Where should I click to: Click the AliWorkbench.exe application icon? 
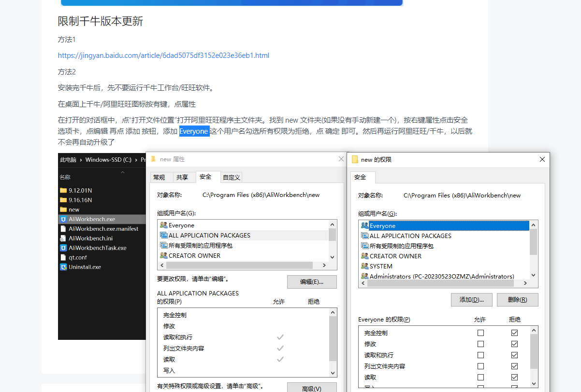pos(63,219)
